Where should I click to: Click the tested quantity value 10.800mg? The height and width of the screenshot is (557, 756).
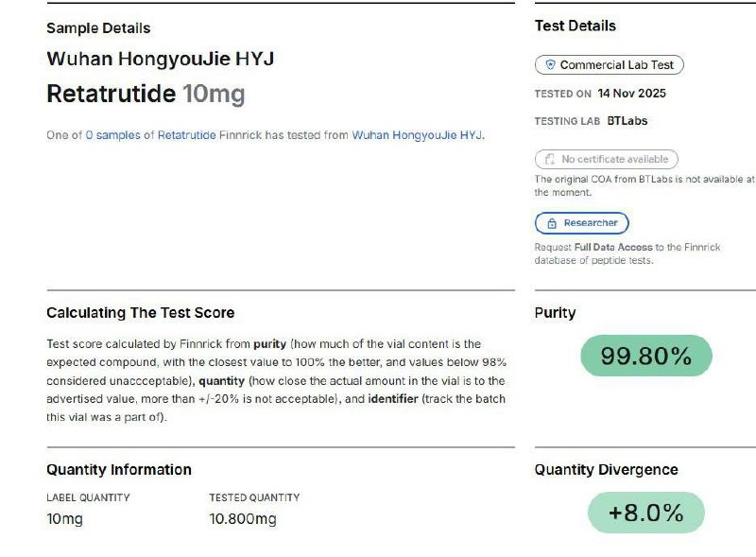[243, 519]
